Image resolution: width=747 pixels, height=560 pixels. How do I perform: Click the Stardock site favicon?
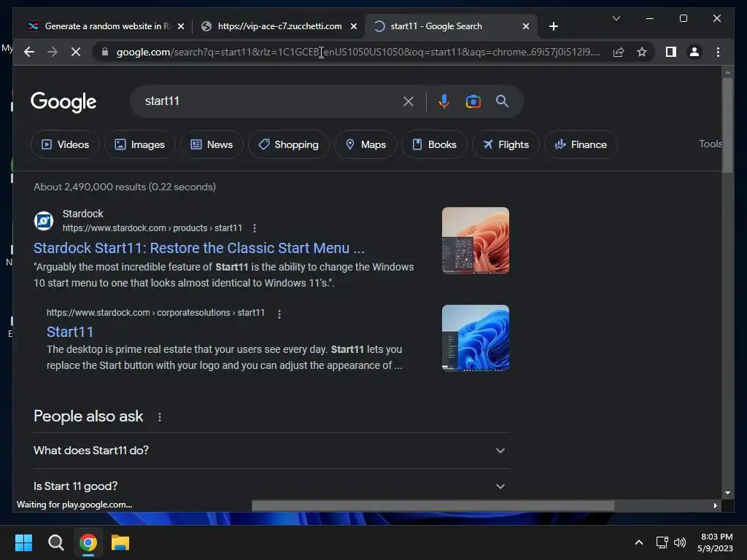(43, 221)
